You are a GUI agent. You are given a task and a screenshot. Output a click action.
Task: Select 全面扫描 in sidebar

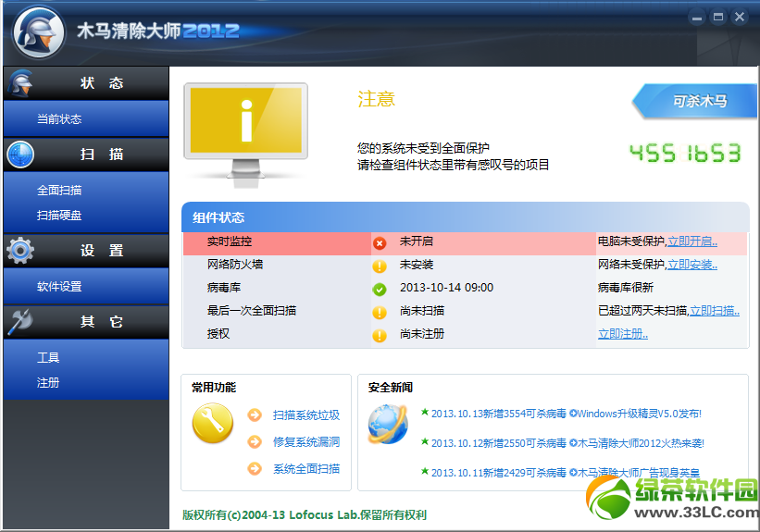(59, 190)
